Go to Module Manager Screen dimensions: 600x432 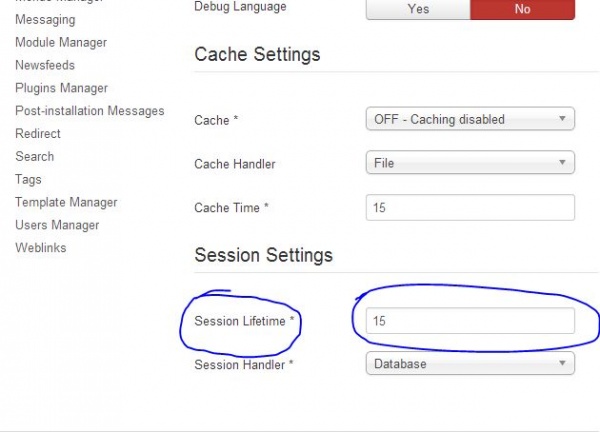click(x=61, y=43)
